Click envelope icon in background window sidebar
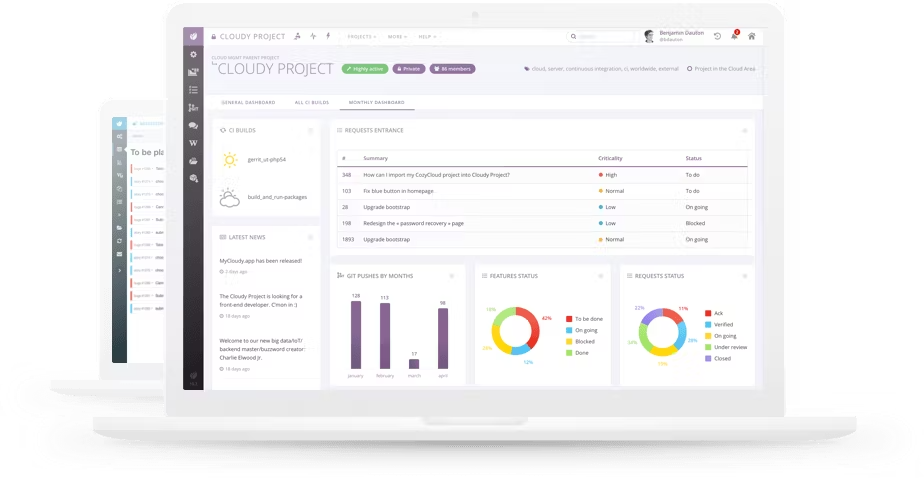 (x=120, y=254)
